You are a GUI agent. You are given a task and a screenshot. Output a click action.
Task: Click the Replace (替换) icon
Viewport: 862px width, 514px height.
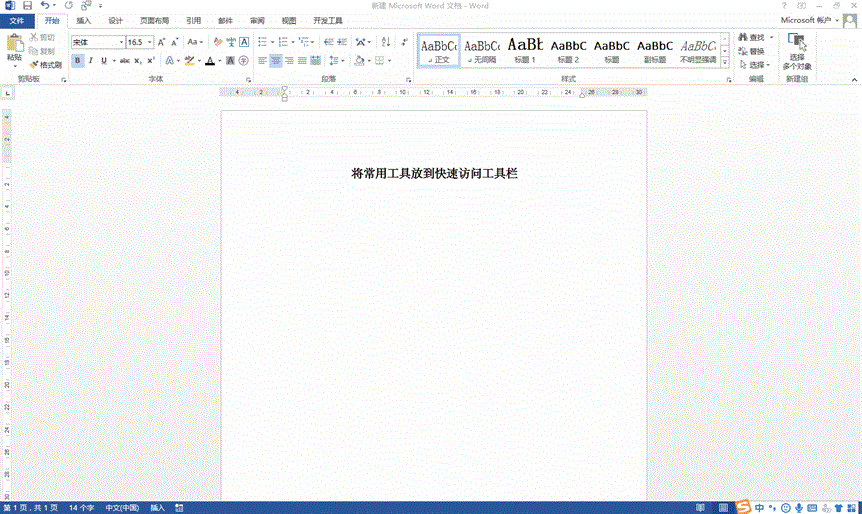click(750, 51)
